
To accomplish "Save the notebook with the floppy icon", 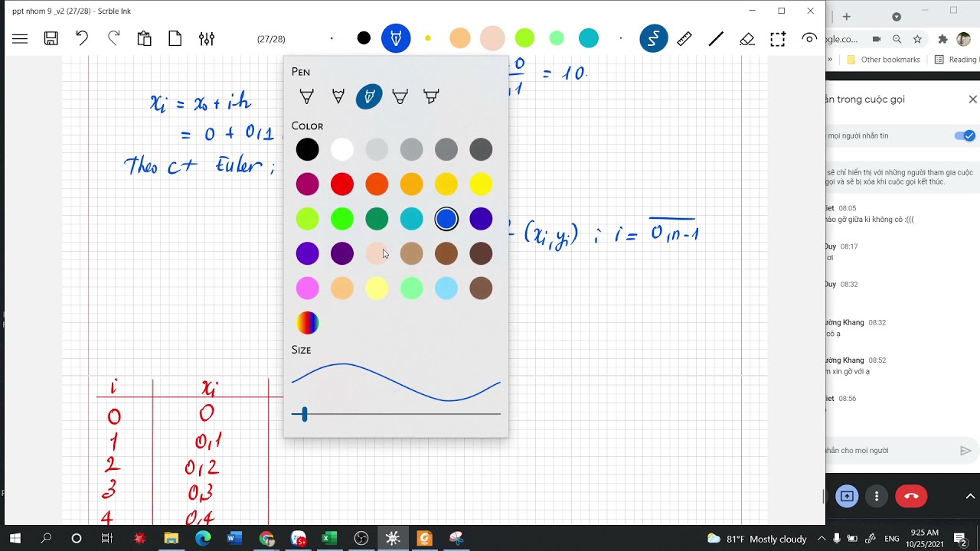I will (x=51, y=38).
